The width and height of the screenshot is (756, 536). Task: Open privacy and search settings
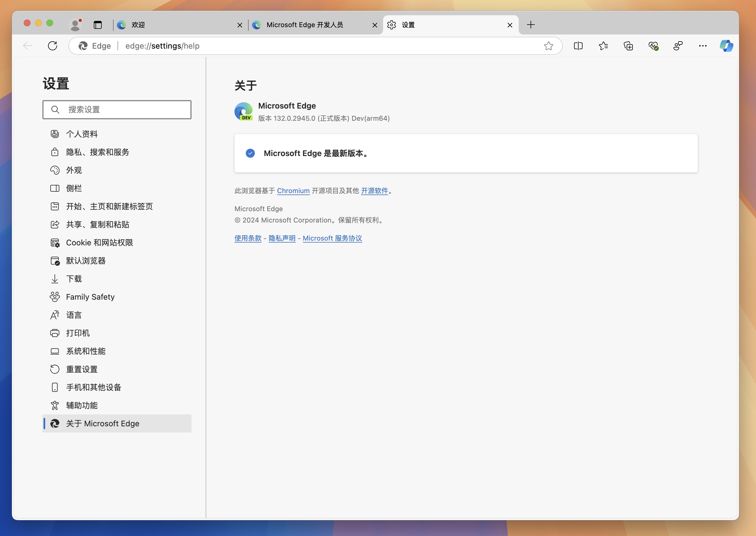pos(97,152)
